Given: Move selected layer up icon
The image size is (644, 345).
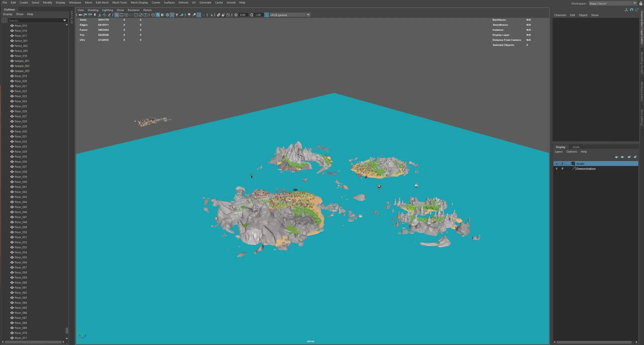Looking at the screenshot, I should click(x=616, y=157).
